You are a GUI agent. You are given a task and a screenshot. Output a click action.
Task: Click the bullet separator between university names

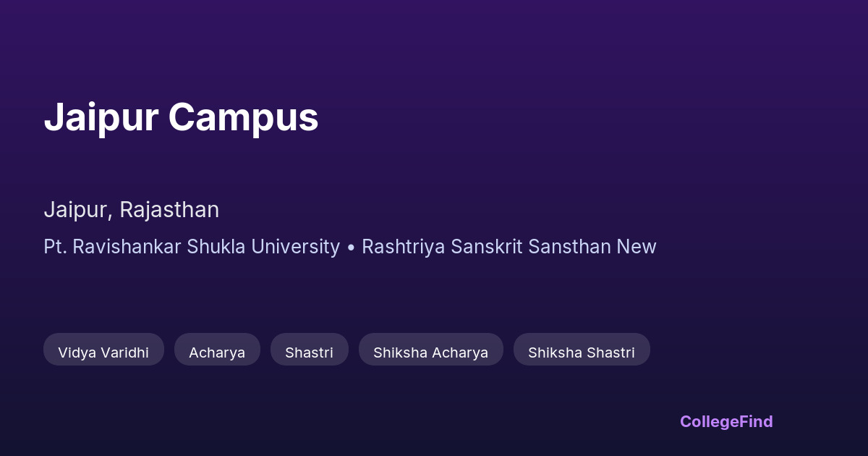pyautogui.click(x=351, y=248)
